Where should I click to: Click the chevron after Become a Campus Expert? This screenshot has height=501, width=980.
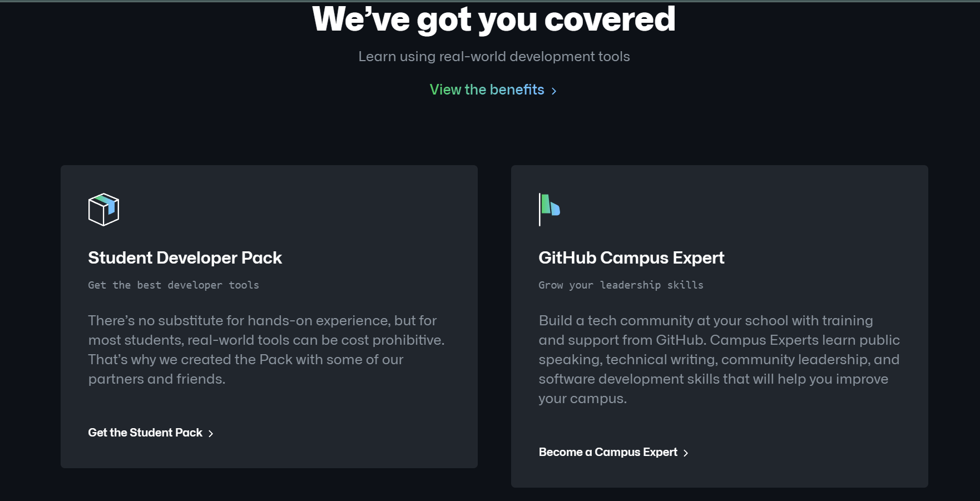686,453
